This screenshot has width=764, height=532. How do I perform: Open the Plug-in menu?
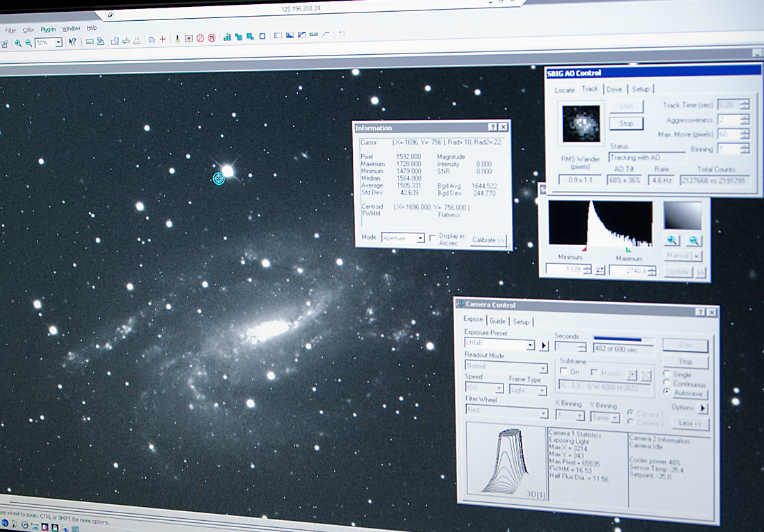point(48,29)
